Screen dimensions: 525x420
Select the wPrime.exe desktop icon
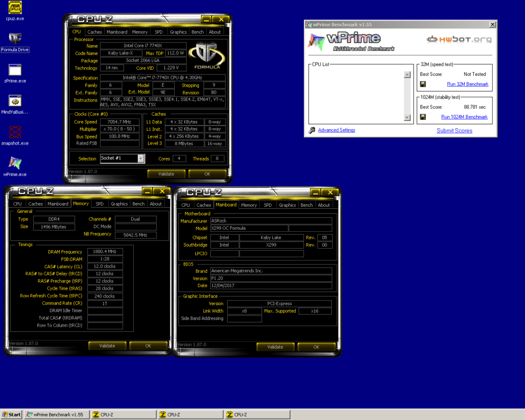[15, 167]
